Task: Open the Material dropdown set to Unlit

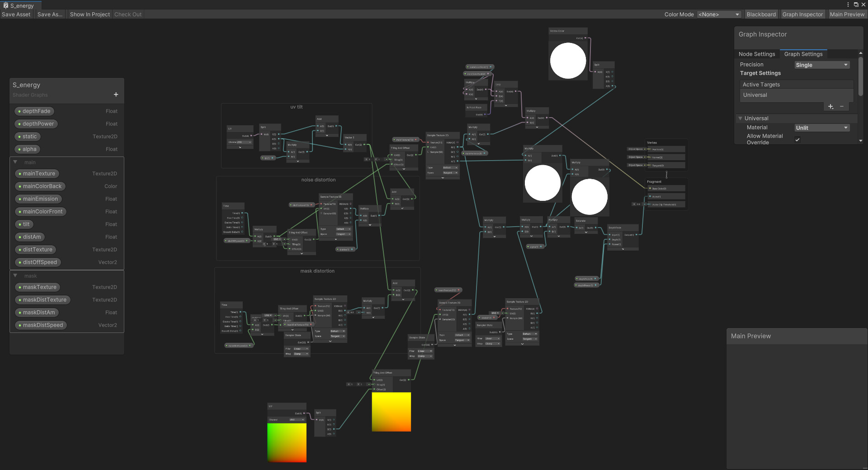Action: point(822,128)
